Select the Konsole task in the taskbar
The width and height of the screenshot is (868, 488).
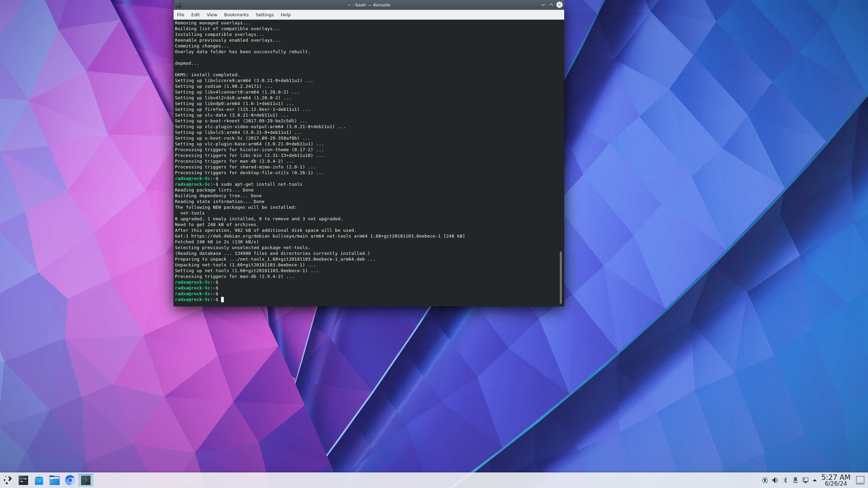(85, 480)
